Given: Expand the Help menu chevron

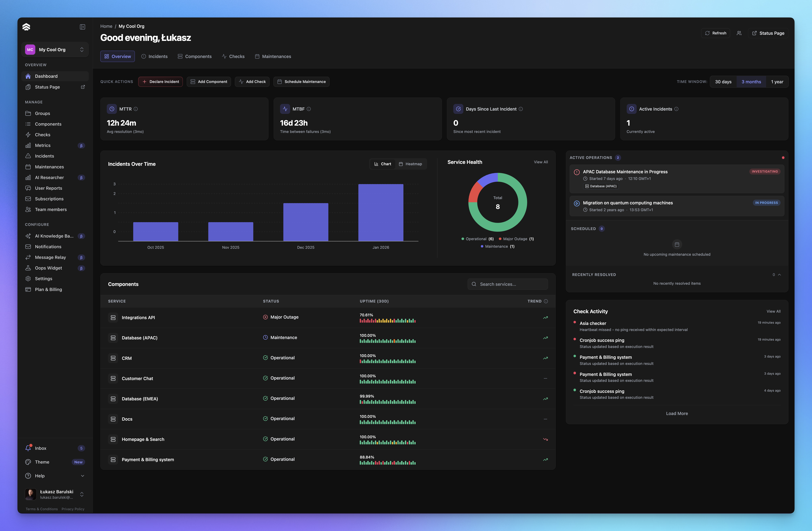Looking at the screenshot, I should (x=82, y=476).
